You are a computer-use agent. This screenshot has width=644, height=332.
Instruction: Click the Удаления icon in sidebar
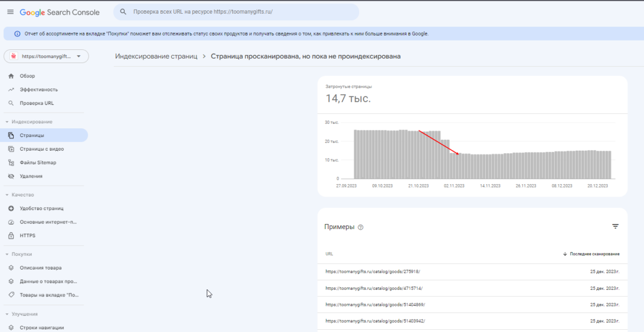click(11, 176)
